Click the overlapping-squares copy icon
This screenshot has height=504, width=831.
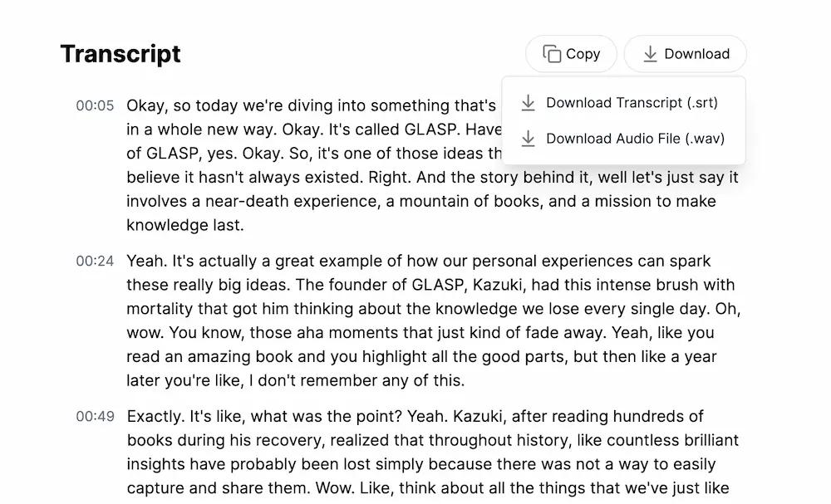[x=552, y=54]
